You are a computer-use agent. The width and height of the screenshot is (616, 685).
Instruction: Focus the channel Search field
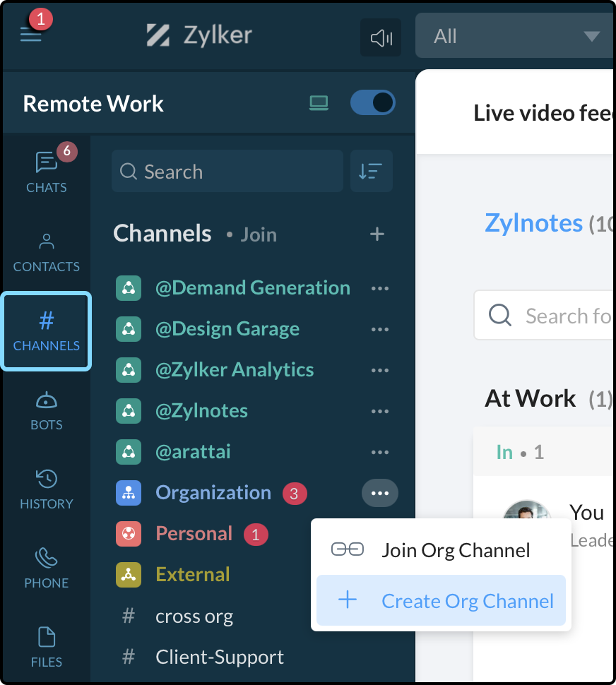[227, 171]
